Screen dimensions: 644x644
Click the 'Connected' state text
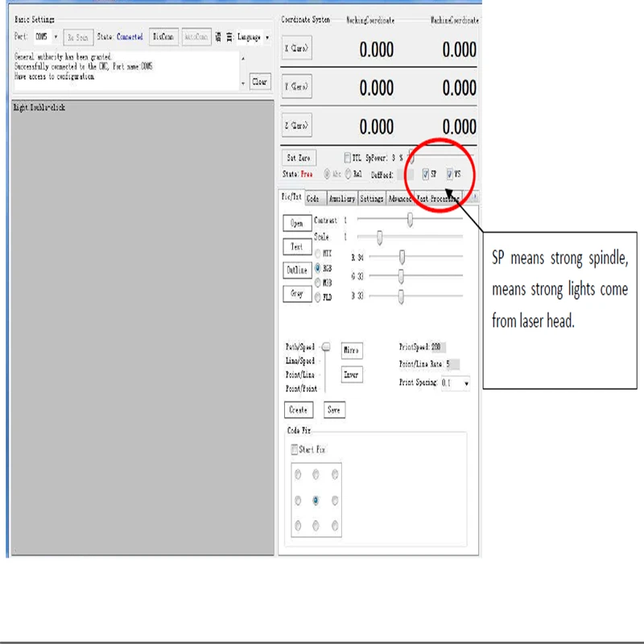click(x=130, y=36)
